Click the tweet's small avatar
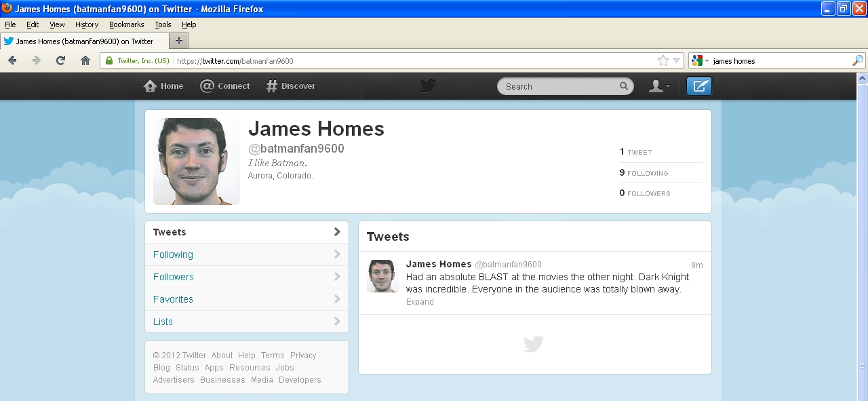 coord(382,276)
